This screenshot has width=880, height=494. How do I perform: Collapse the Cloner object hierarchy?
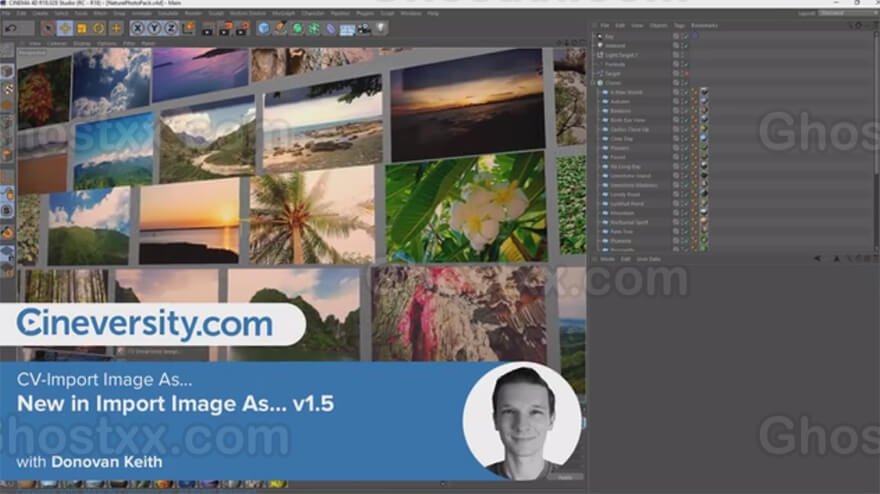tap(594, 83)
